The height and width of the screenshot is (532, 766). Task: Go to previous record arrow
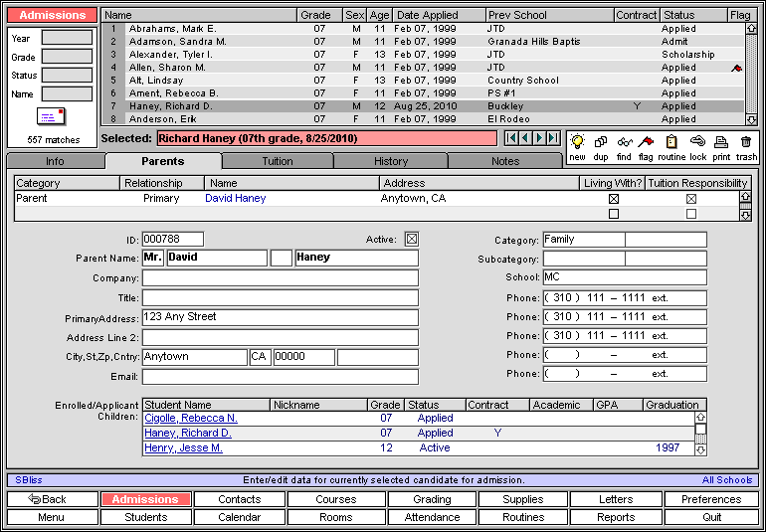(x=525, y=138)
